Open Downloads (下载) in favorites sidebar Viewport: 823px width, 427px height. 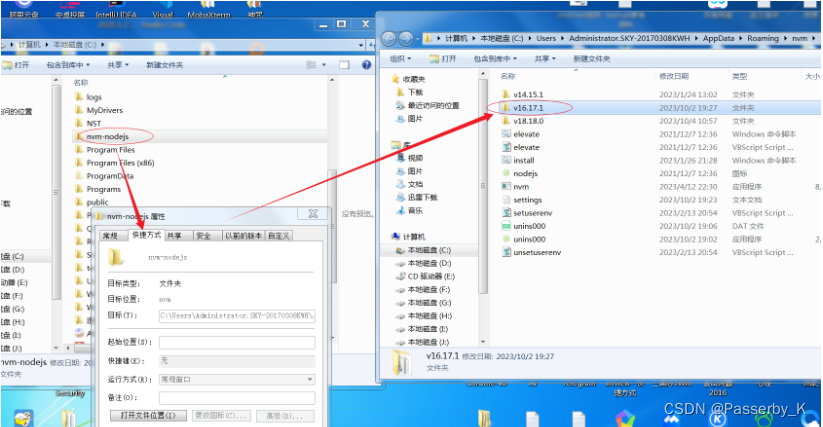(x=415, y=92)
